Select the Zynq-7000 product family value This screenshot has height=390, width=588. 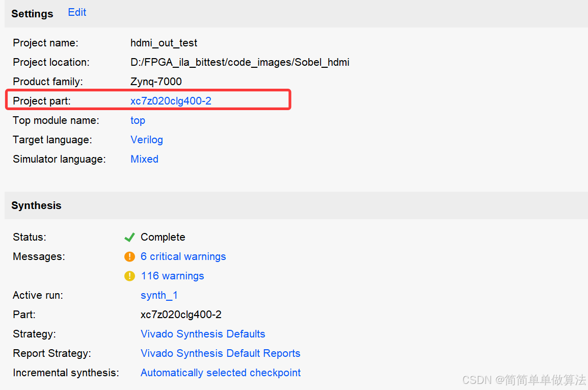(x=156, y=82)
